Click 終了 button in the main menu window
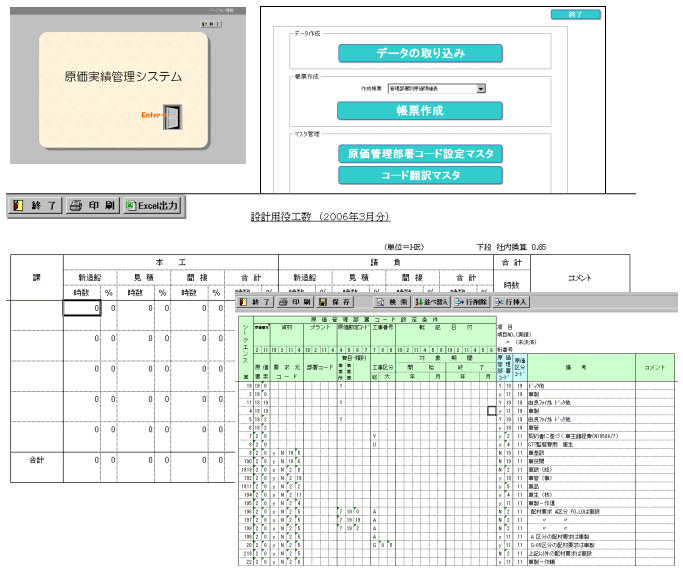This screenshot has width=683, height=572. point(575,14)
